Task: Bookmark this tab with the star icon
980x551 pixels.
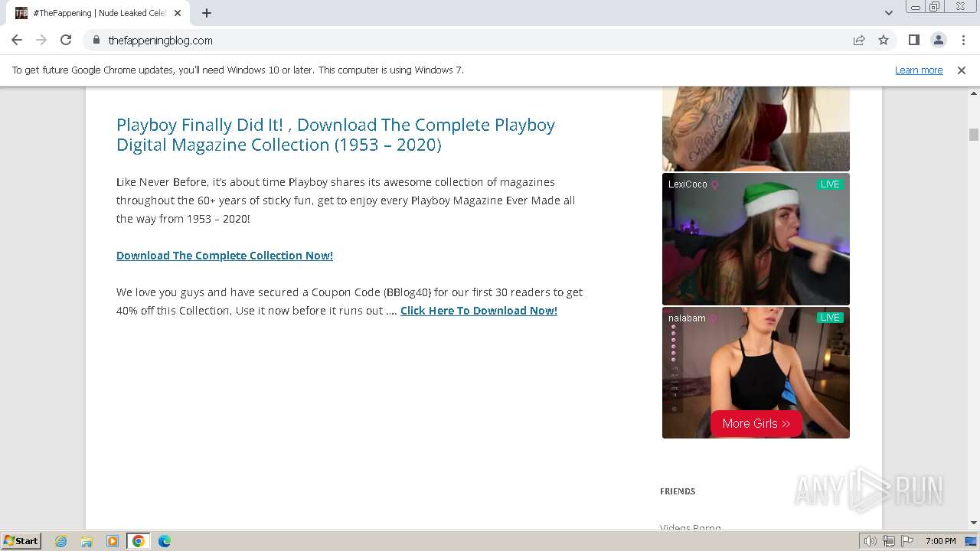Action: point(884,40)
